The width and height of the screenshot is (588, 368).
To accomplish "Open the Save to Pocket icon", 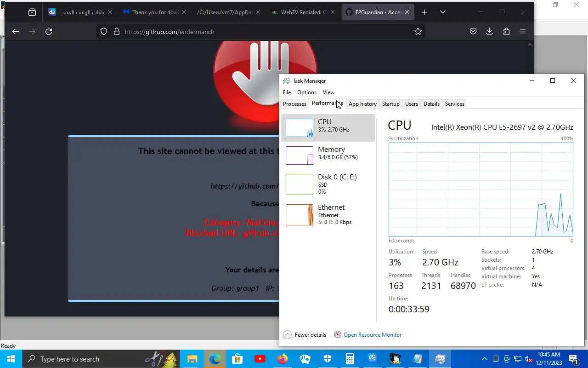I will pyautogui.click(x=473, y=32).
